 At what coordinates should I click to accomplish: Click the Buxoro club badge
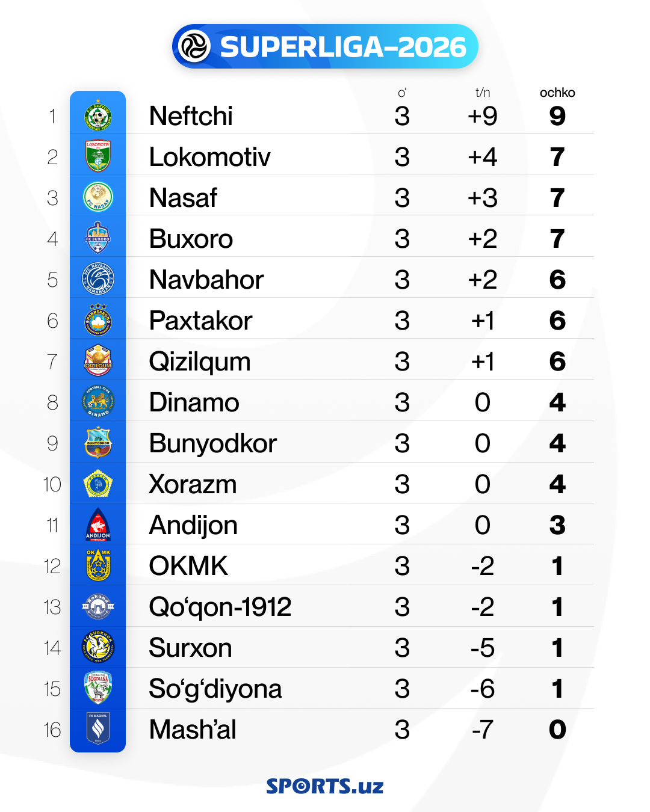[97, 238]
